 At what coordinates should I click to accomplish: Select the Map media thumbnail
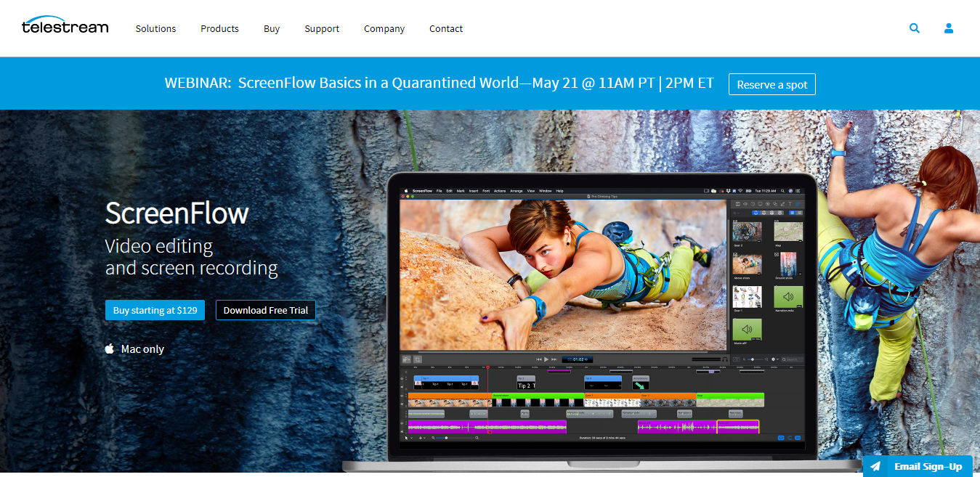(x=788, y=232)
